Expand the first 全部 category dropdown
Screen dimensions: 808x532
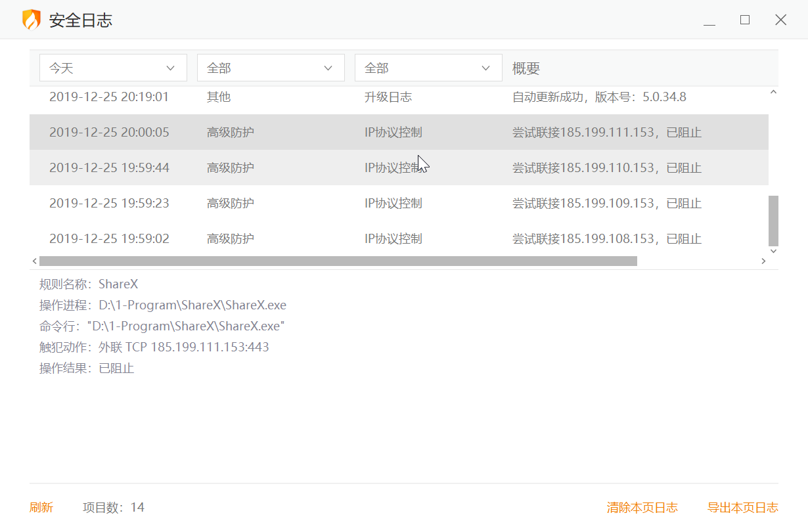point(271,68)
